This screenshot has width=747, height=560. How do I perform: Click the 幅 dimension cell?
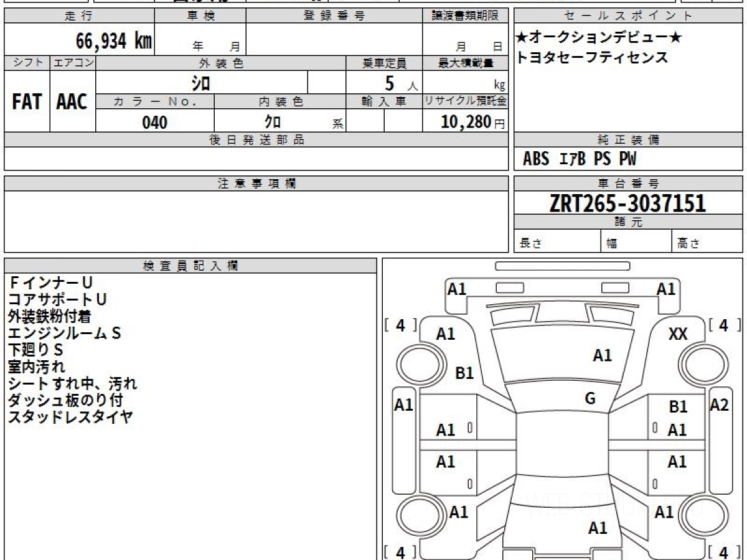click(x=637, y=241)
